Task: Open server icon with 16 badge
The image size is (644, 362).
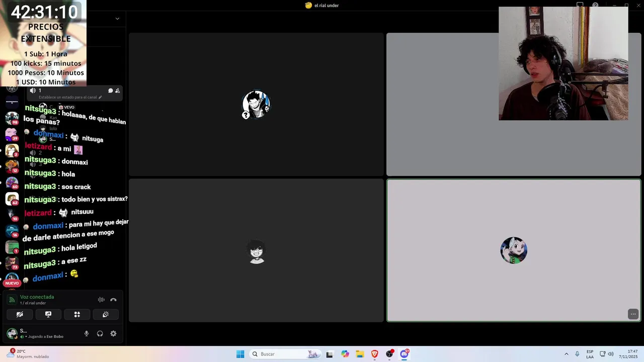Action: tap(12, 231)
